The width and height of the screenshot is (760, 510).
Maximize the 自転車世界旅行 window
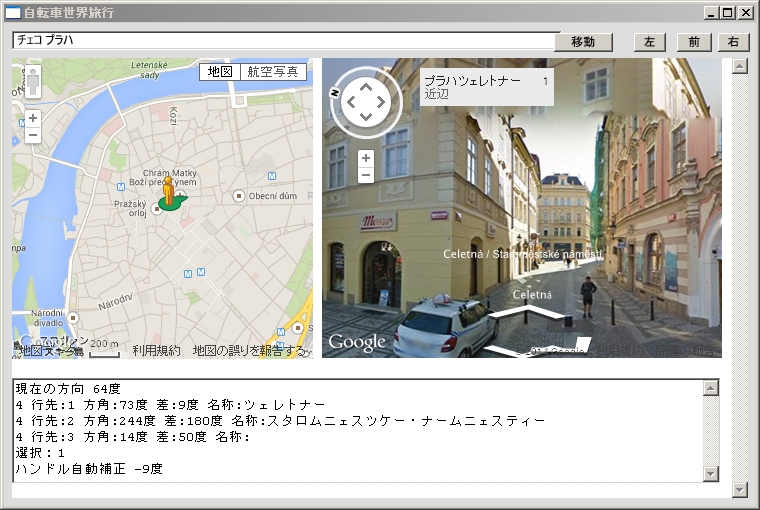[x=728, y=13]
